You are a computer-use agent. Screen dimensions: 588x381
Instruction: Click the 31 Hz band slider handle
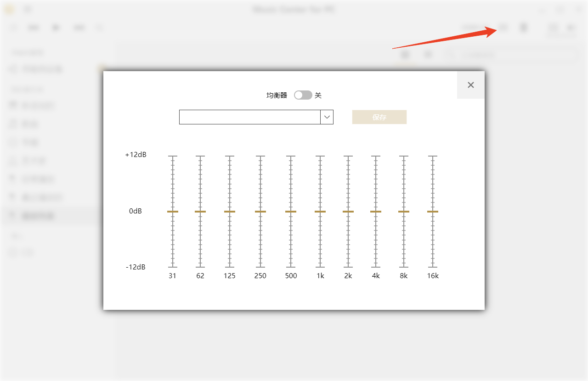pos(173,212)
